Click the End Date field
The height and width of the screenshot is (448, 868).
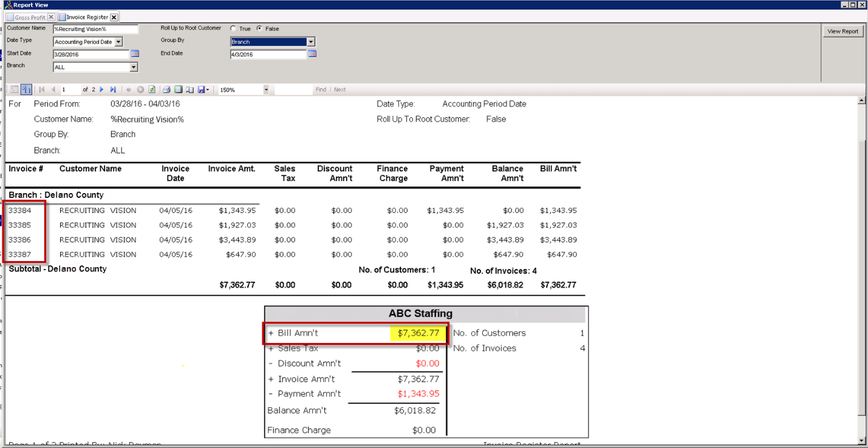click(268, 54)
